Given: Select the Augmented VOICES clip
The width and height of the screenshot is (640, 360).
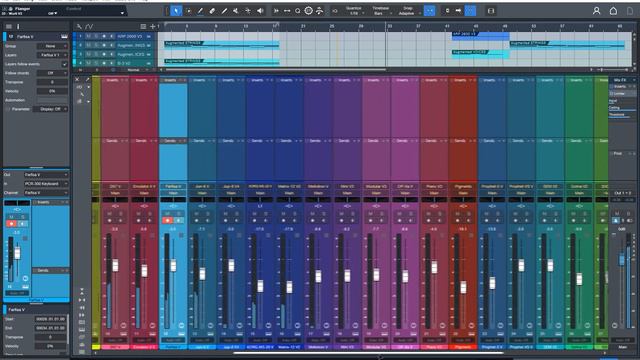Looking at the screenshot, I should tap(480, 54).
